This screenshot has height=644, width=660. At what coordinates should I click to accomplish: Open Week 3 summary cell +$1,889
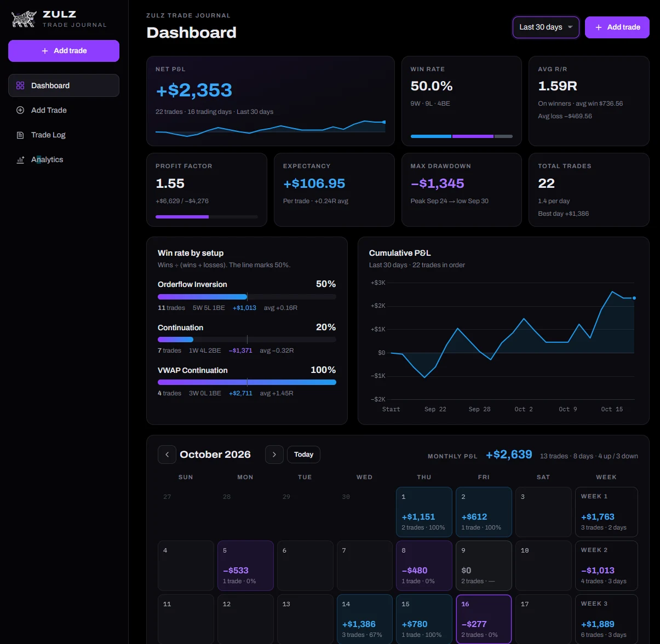tap(606, 619)
